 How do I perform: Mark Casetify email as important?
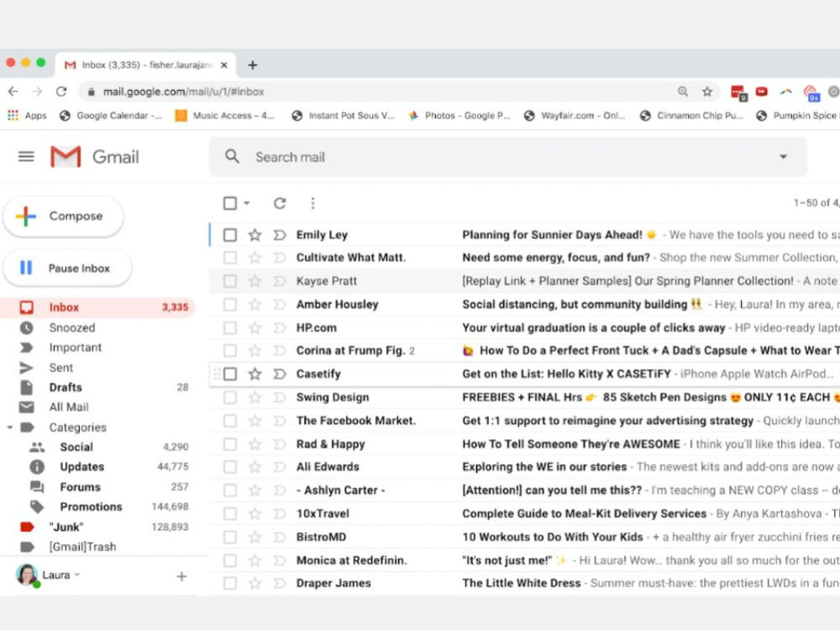click(x=279, y=374)
